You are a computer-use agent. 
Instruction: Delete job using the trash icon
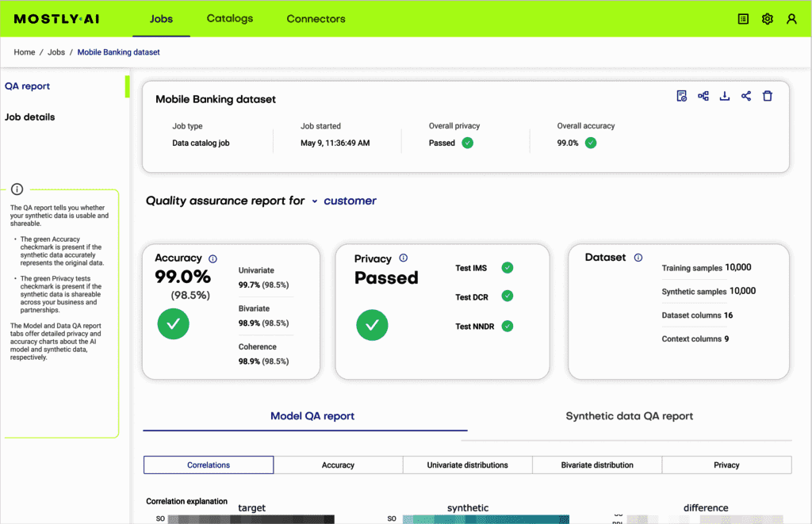tap(767, 96)
